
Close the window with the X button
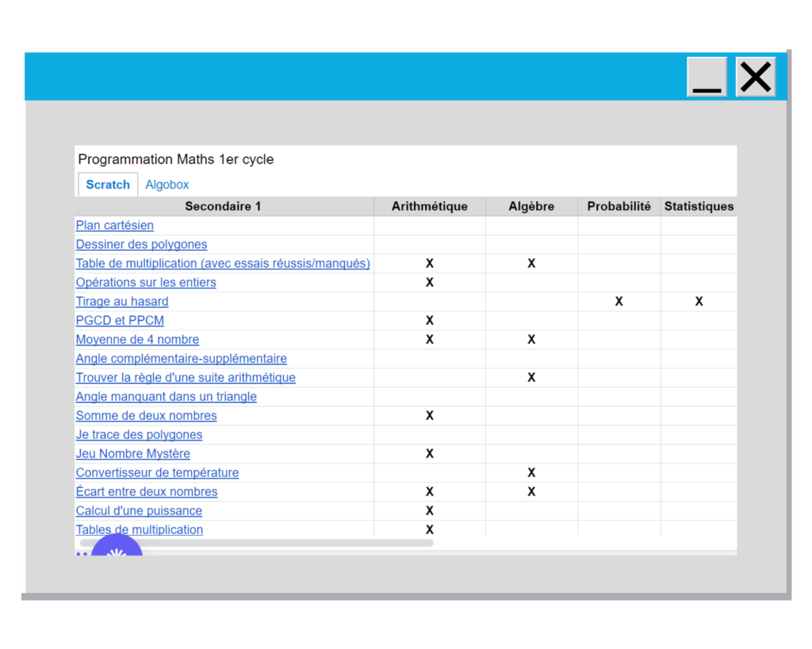coord(756,77)
